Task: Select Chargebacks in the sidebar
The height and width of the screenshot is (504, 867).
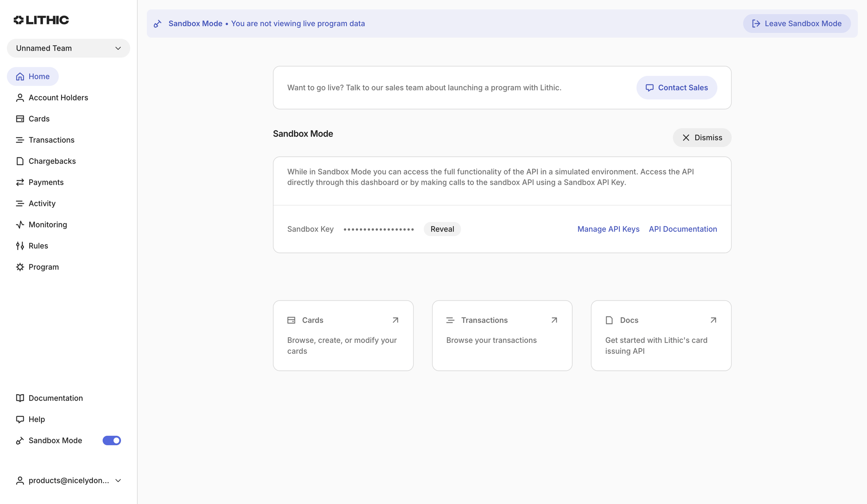Action: coord(46,161)
